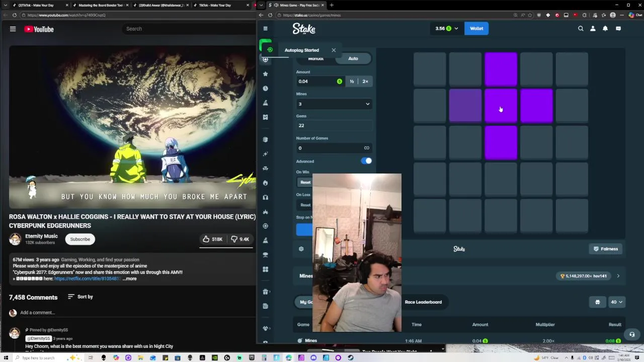Open Task View on the taskbar
Screen dimensions: 644x362
91,358
